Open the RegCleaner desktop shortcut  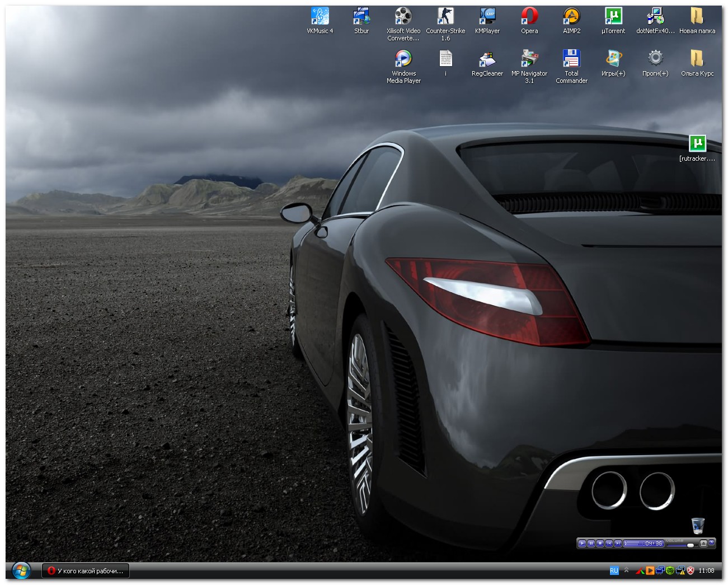[x=487, y=59]
